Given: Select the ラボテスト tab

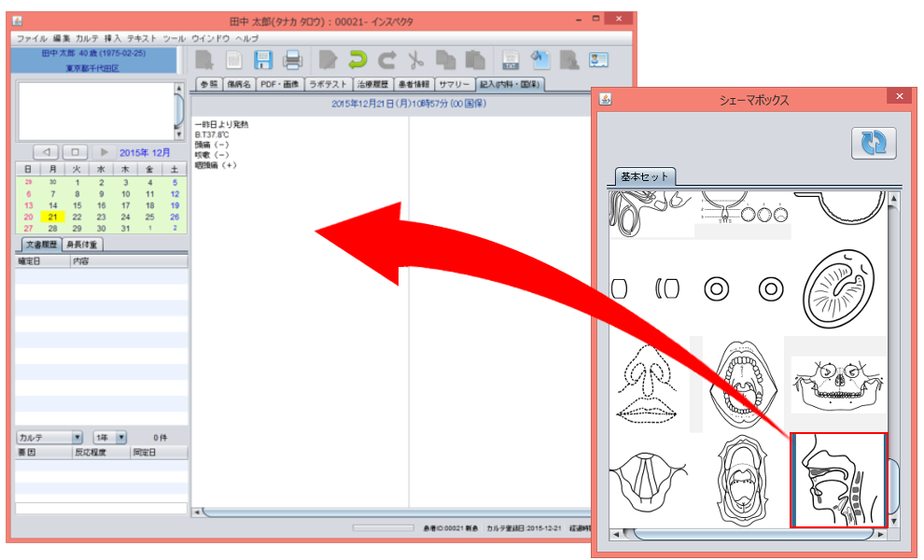Looking at the screenshot, I should 329,85.
